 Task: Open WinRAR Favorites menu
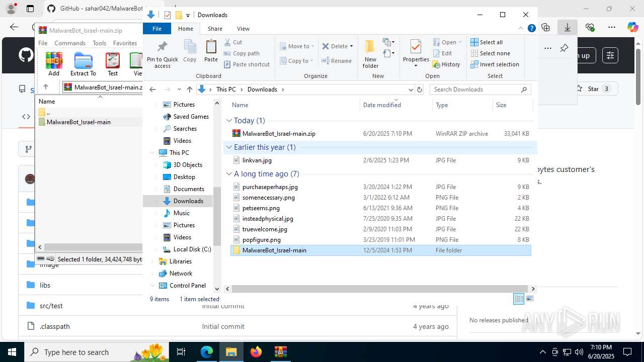[125, 43]
